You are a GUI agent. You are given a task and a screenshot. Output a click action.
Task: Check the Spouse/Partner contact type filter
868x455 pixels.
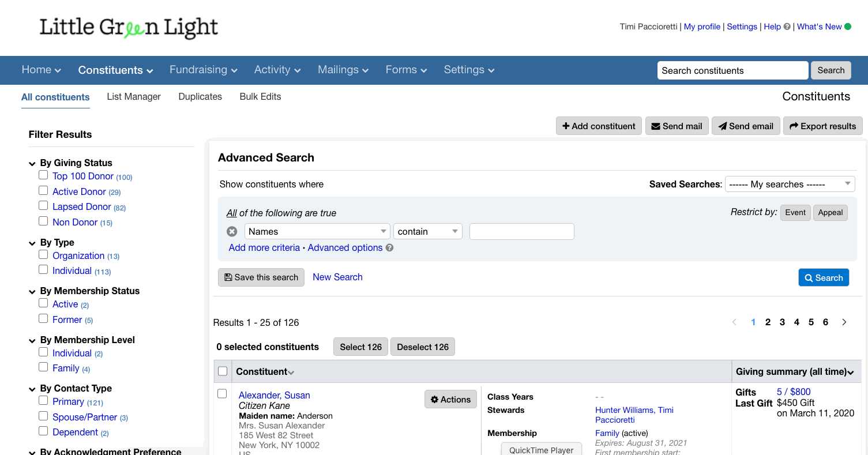[x=43, y=416]
